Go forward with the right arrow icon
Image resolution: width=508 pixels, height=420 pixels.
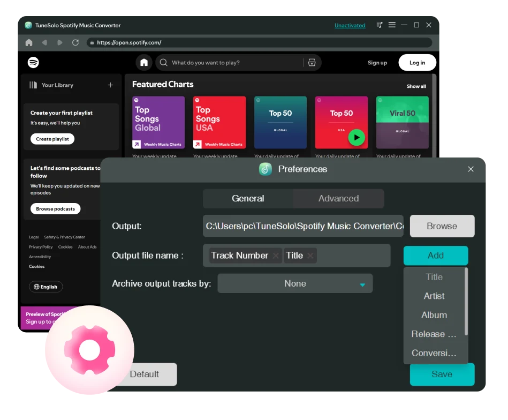60,42
